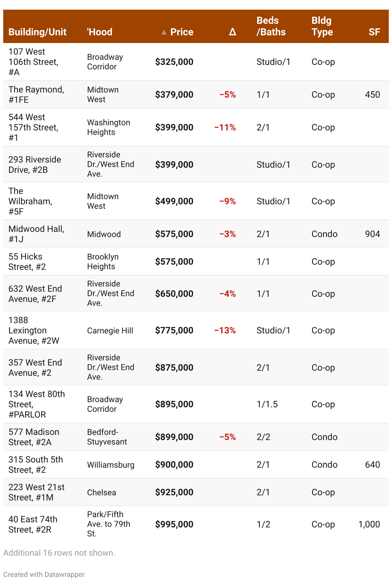The width and height of the screenshot is (392, 582).
Task: Click the $499,000 price for The Wilbraham
Action: pyautogui.click(x=174, y=201)
